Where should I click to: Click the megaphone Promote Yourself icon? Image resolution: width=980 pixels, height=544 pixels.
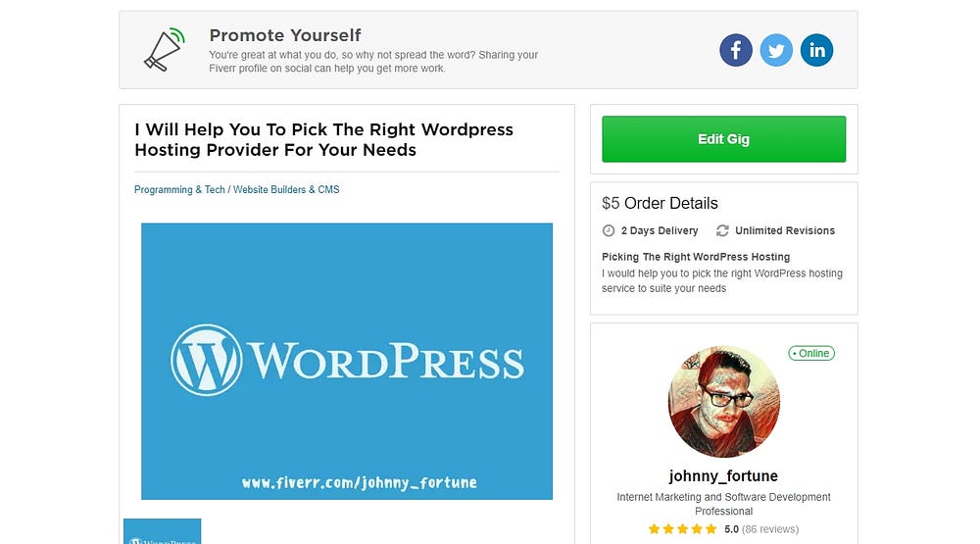point(165,49)
